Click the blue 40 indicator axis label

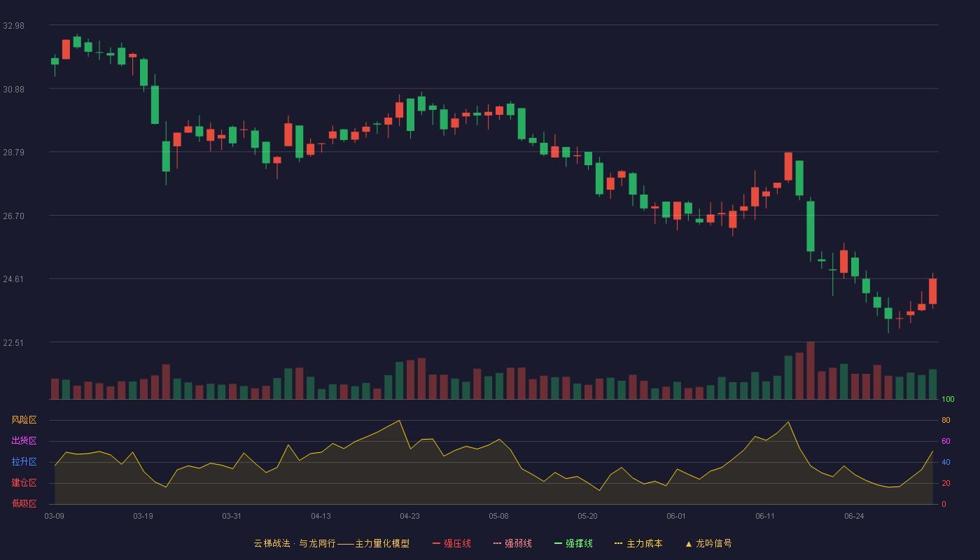click(946, 462)
